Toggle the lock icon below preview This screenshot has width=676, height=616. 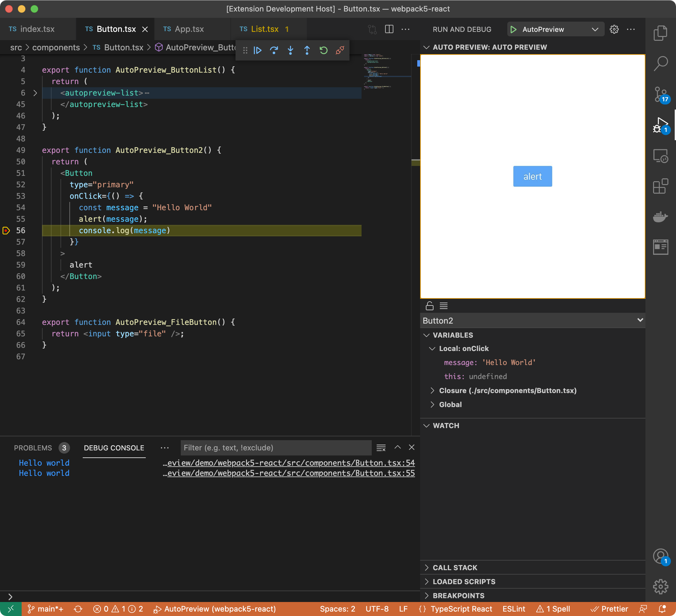point(429,306)
